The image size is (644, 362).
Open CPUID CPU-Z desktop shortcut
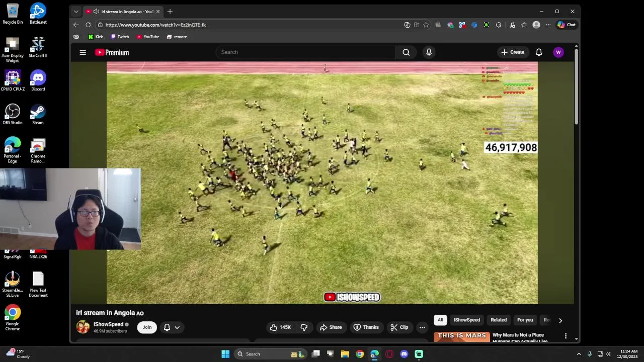click(13, 80)
